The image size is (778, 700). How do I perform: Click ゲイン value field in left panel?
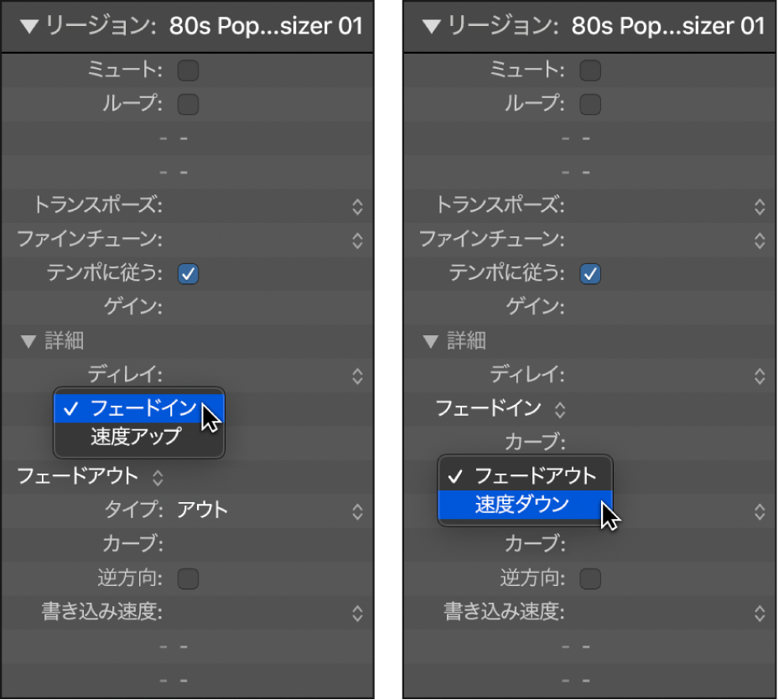tap(271, 307)
